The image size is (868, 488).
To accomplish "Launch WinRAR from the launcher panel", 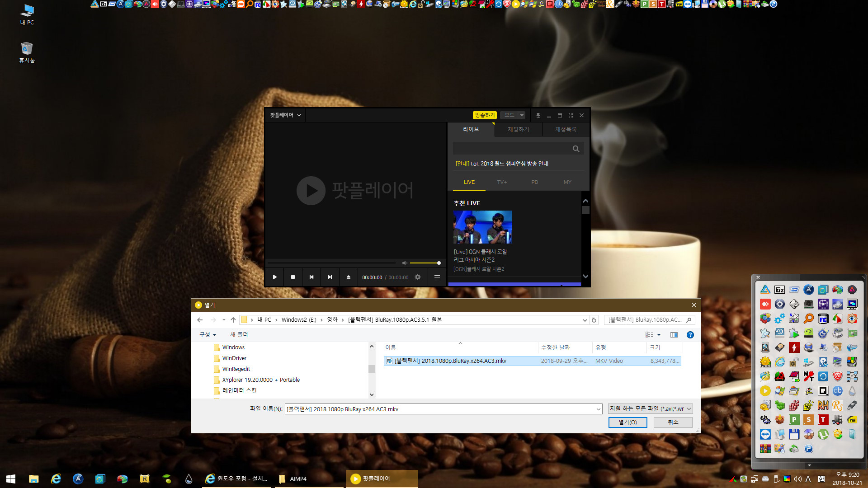I will (765, 449).
